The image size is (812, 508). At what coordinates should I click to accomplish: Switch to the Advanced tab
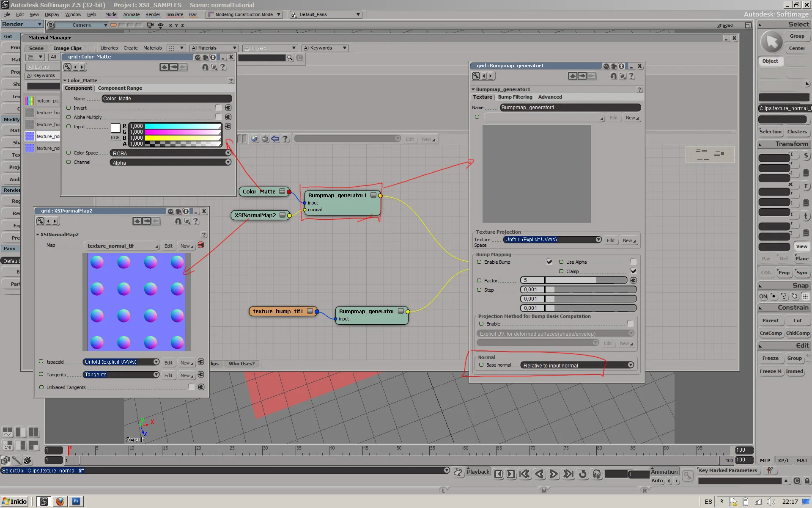pos(550,97)
